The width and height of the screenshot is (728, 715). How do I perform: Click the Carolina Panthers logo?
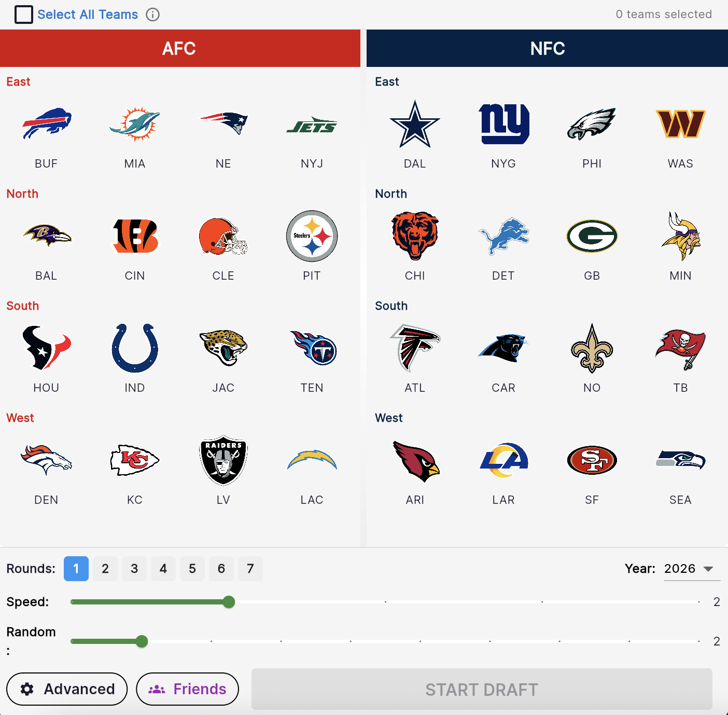click(503, 348)
